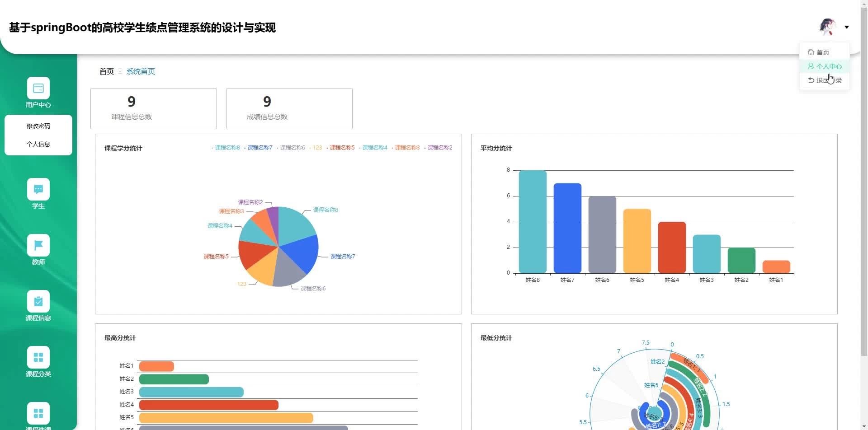Toggle legend item 课程名称2
868x430 pixels.
click(438, 148)
